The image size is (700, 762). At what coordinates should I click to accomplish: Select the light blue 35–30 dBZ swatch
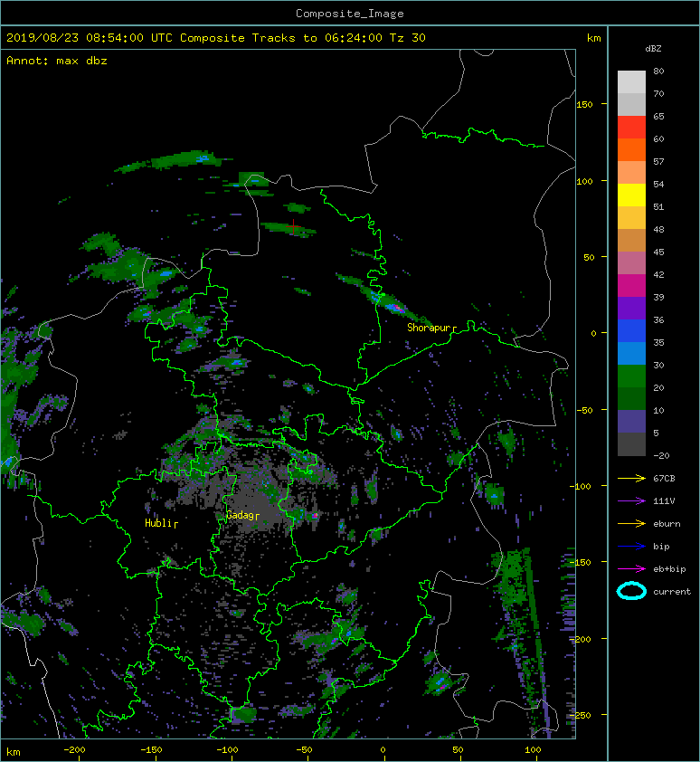point(631,353)
